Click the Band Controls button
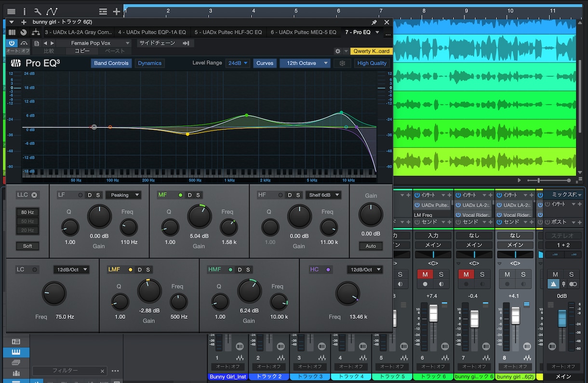Viewport: 588px width, 383px height. click(111, 63)
